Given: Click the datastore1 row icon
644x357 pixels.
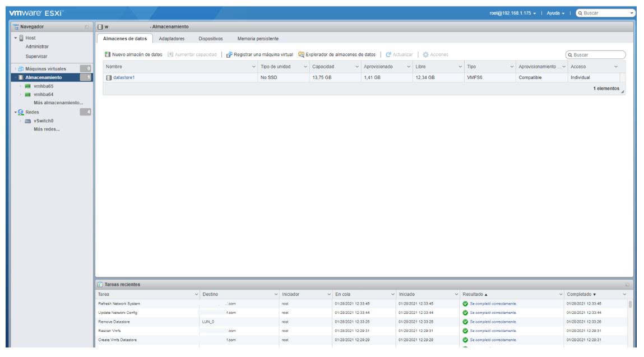Looking at the screenshot, I should click(x=109, y=77).
